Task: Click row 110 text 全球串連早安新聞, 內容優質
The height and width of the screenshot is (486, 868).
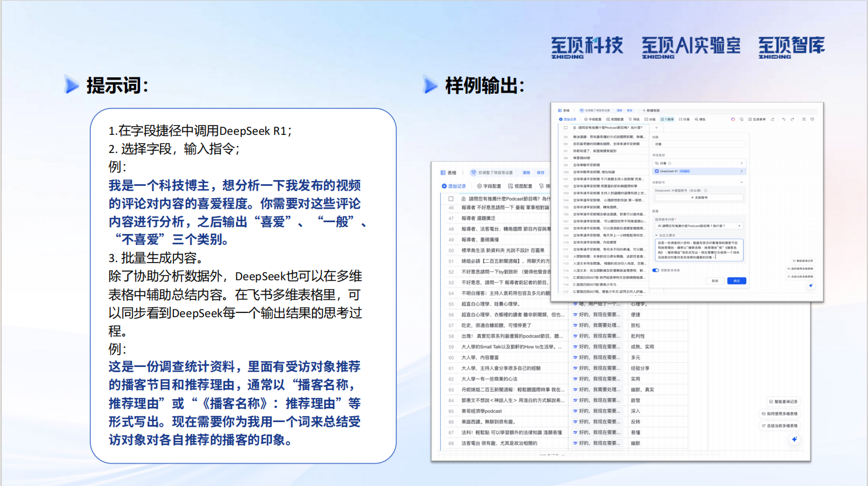Action: click(594, 242)
